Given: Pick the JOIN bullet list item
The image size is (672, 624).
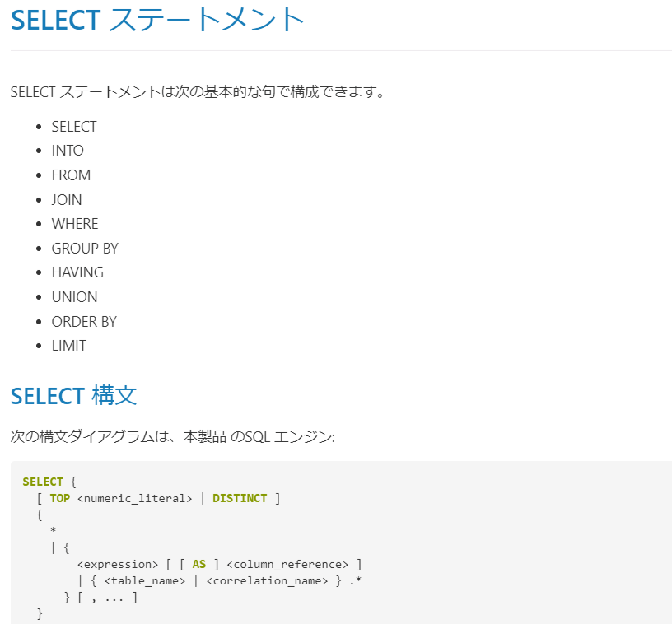Looking at the screenshot, I should [67, 200].
